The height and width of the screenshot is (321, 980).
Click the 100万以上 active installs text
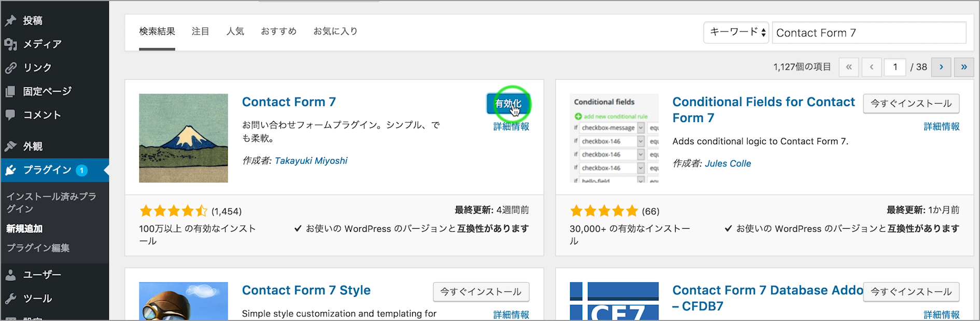pos(198,235)
